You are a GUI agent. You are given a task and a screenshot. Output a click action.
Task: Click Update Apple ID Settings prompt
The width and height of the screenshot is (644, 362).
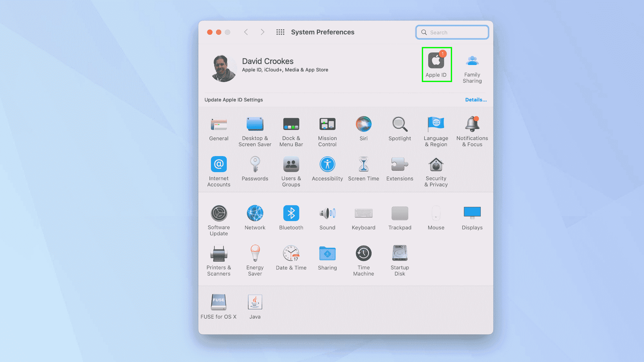[233, 99]
